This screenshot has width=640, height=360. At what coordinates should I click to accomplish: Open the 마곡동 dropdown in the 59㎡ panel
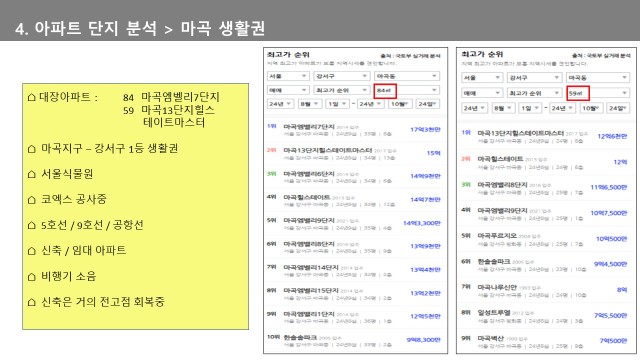pos(598,78)
